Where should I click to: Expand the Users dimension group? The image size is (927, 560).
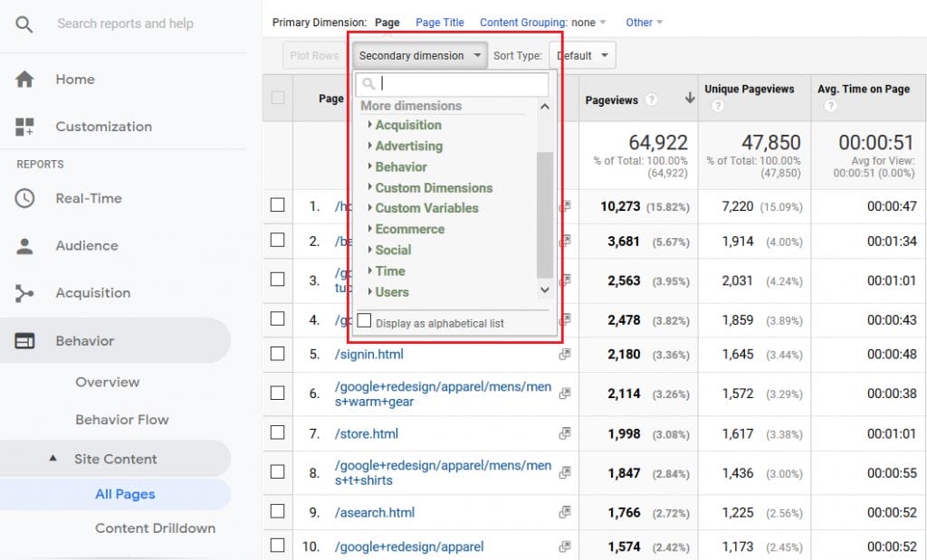[x=388, y=292]
